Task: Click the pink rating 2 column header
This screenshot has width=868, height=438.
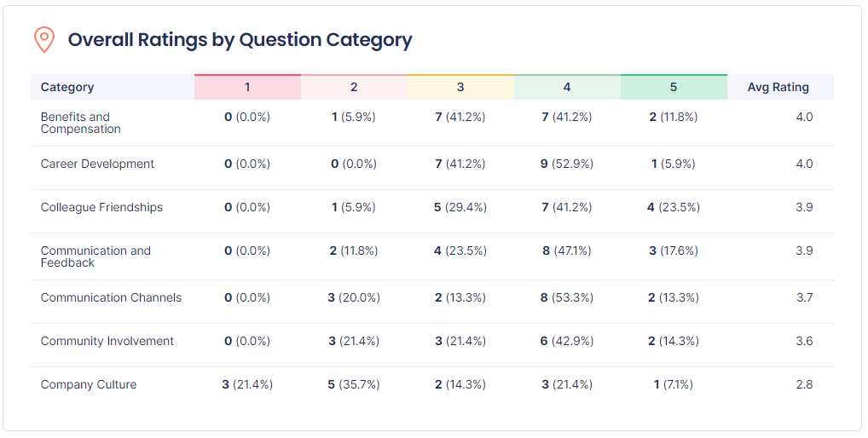Action: pos(354,87)
